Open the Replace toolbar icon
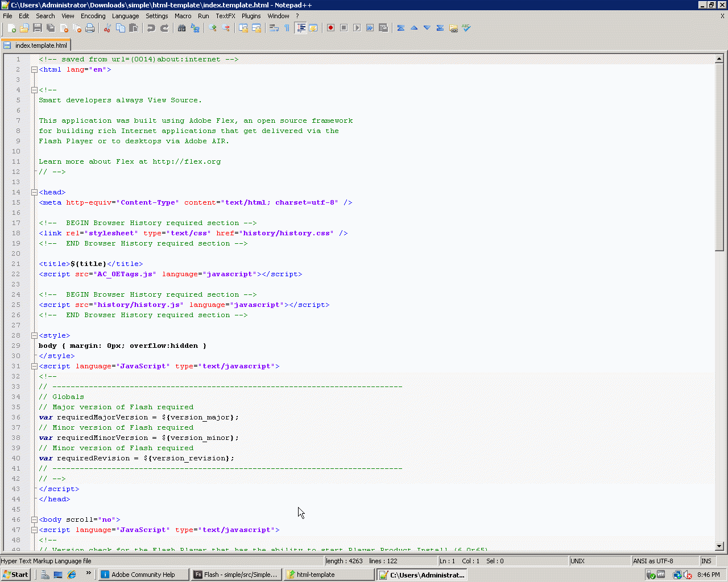728x582 pixels. point(195,28)
